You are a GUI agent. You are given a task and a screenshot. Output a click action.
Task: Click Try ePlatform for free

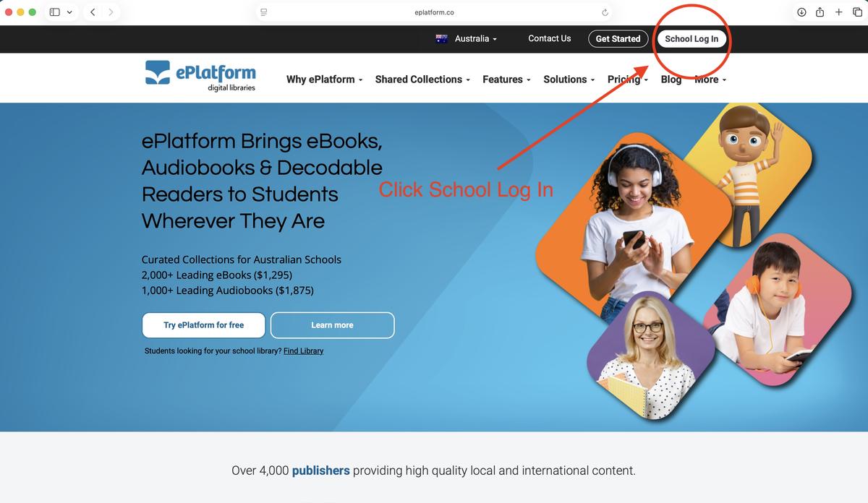coord(204,325)
